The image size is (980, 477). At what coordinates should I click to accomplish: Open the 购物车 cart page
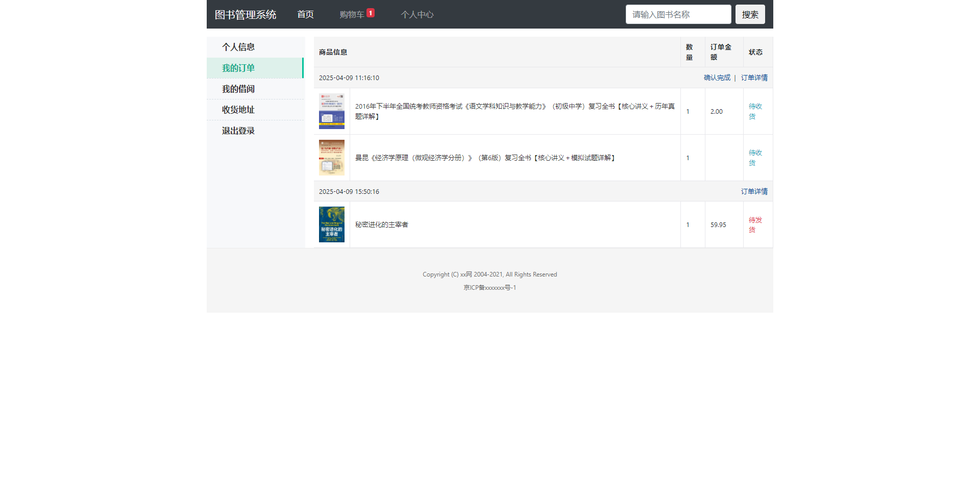tap(352, 14)
